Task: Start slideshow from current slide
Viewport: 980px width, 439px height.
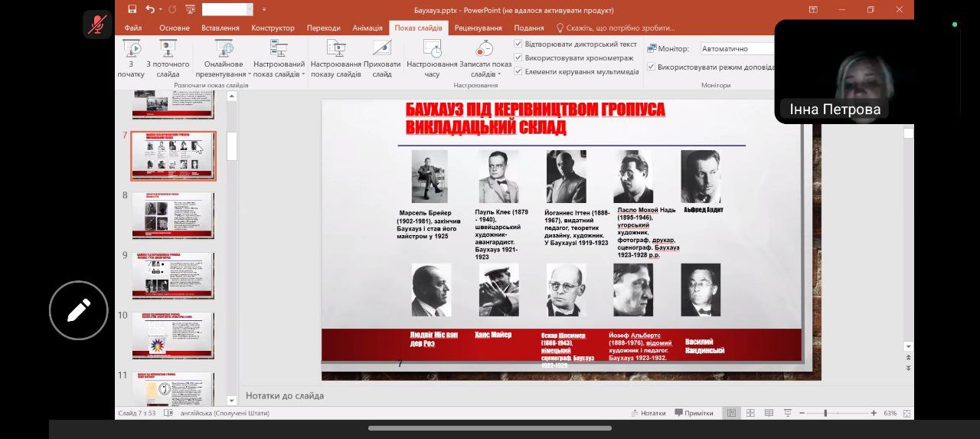Action: [x=167, y=58]
